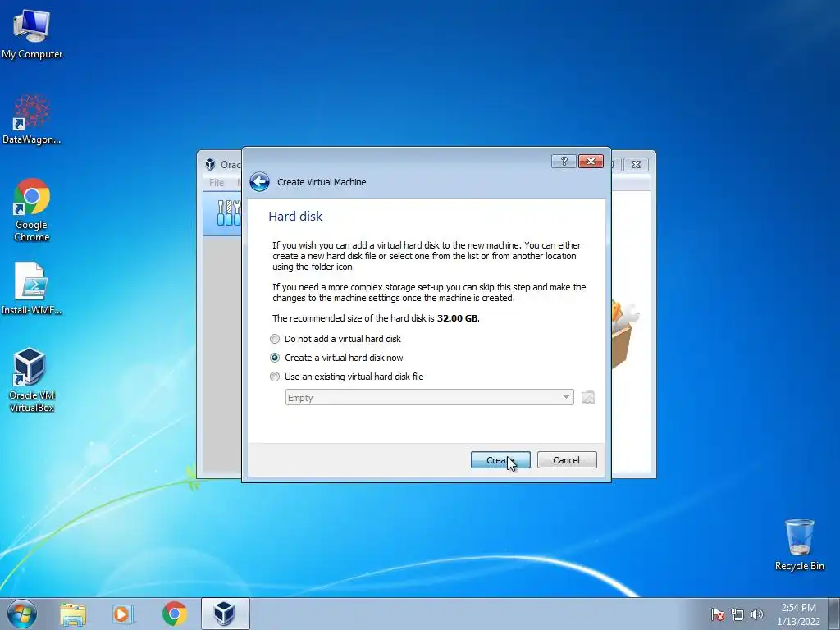Select Install-WMF script file on desktop

click(x=32, y=289)
